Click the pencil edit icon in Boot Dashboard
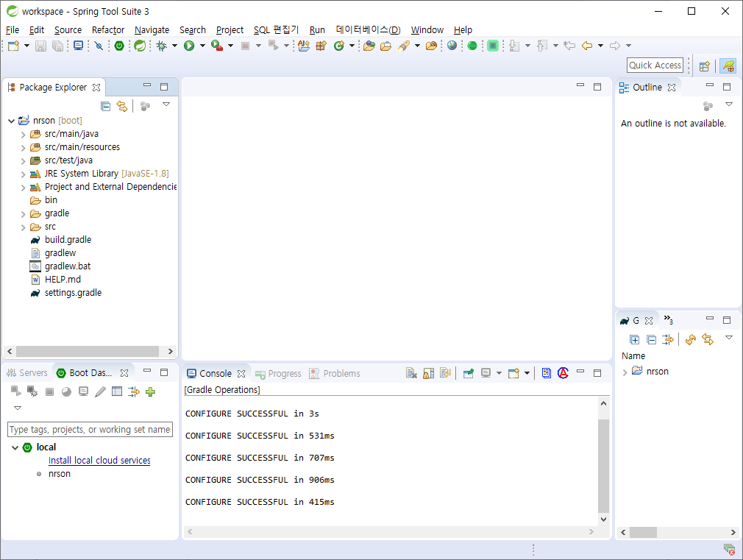This screenshot has width=743, height=560. (x=100, y=391)
